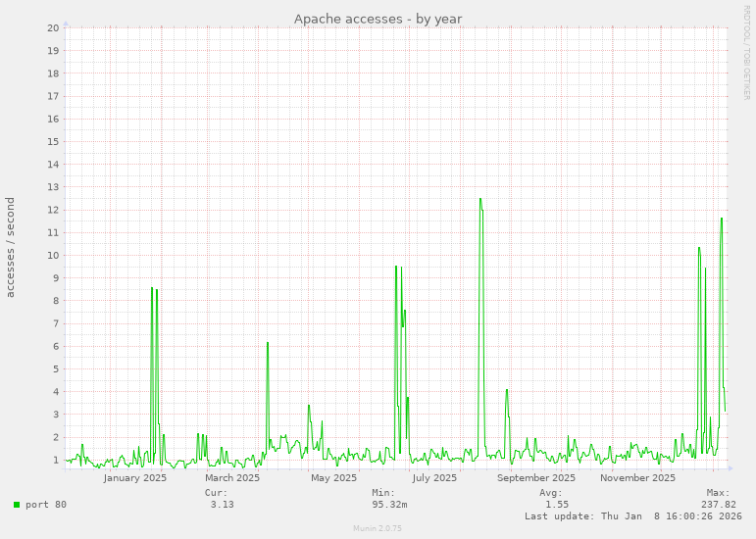Screen dimensions: 756x539
Task: Click the y-axis value 5
Action: pos(56,368)
